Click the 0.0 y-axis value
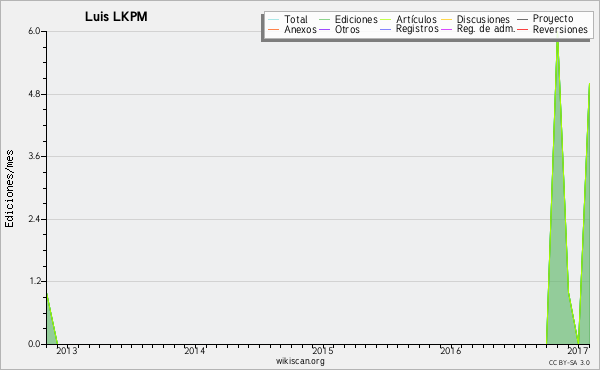Image resolution: width=600 pixels, height=370 pixels. tap(34, 344)
